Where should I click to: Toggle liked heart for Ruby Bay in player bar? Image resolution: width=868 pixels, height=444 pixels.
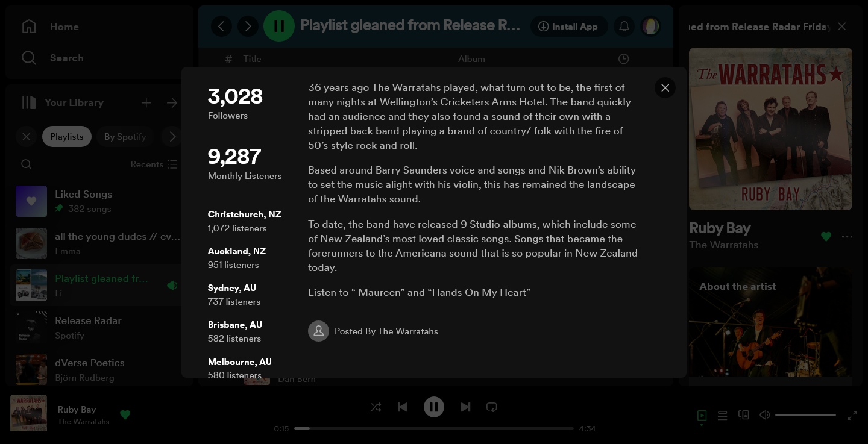tap(125, 414)
